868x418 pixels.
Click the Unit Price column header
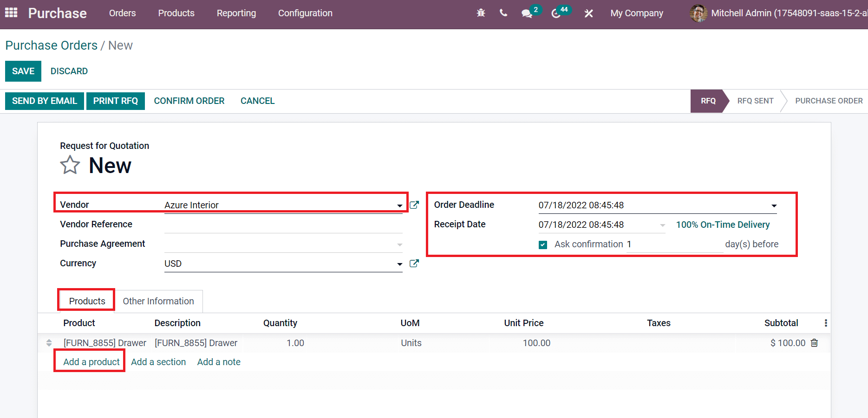[x=524, y=323]
